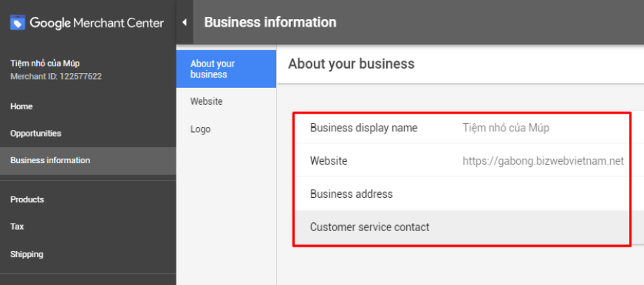Open Home in the left navigation
Screen dimensions: 644x285
(x=21, y=106)
